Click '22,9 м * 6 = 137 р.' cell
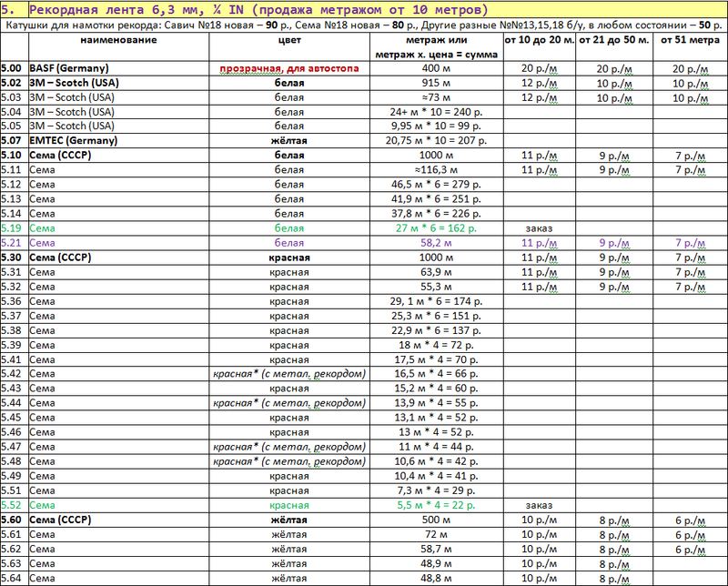The height and width of the screenshot is (586, 728). point(437,330)
